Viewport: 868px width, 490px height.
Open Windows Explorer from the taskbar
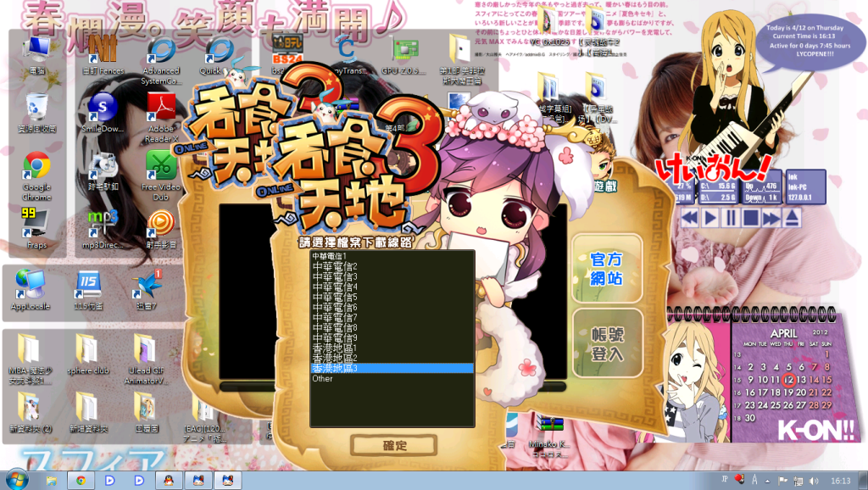(52, 480)
